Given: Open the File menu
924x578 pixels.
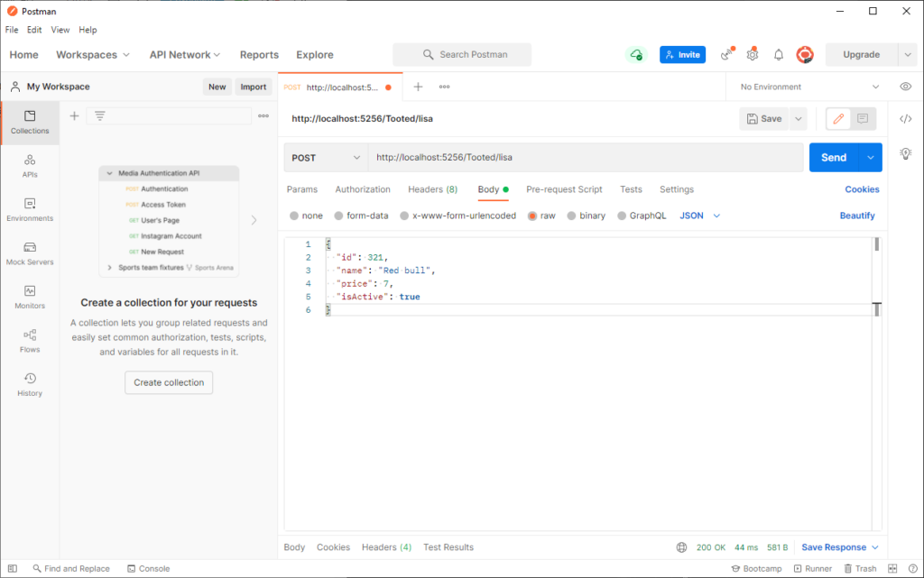Looking at the screenshot, I should pyautogui.click(x=12, y=30).
